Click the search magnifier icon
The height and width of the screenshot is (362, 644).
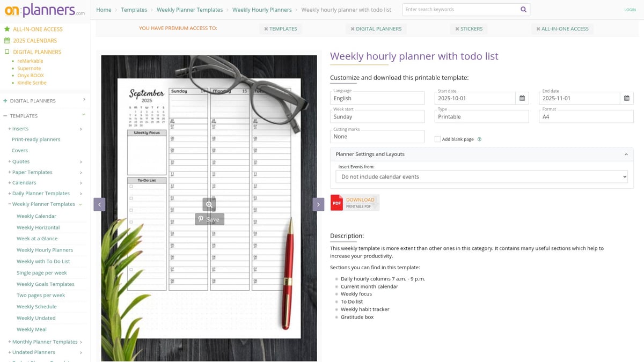tap(523, 10)
